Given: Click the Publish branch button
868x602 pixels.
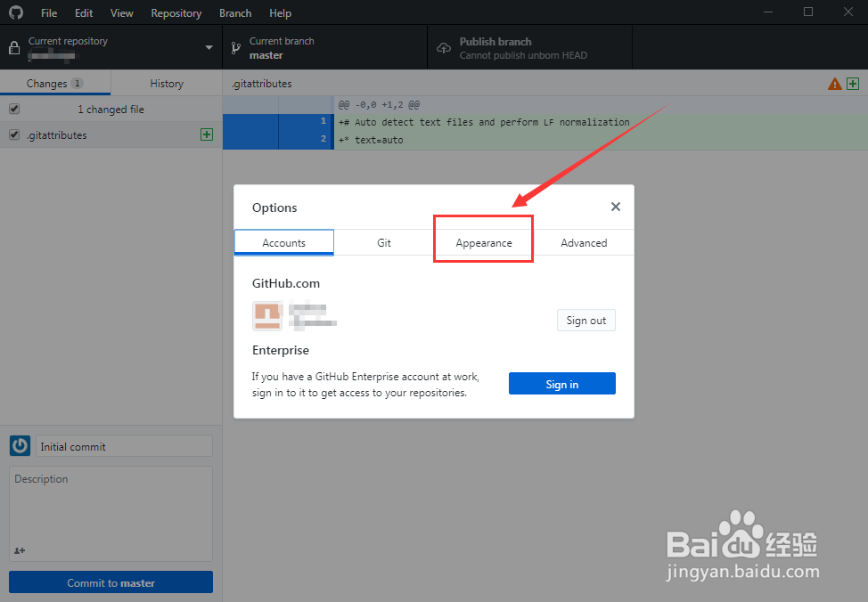Looking at the screenshot, I should [x=529, y=47].
